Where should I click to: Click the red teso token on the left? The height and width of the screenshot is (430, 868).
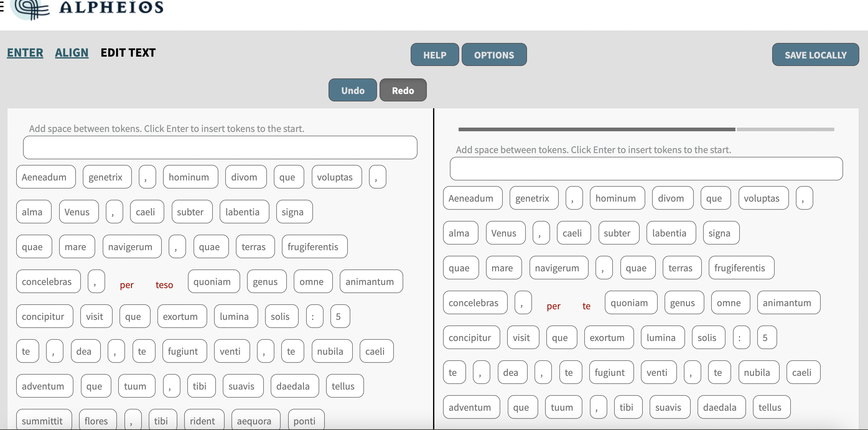pos(164,285)
